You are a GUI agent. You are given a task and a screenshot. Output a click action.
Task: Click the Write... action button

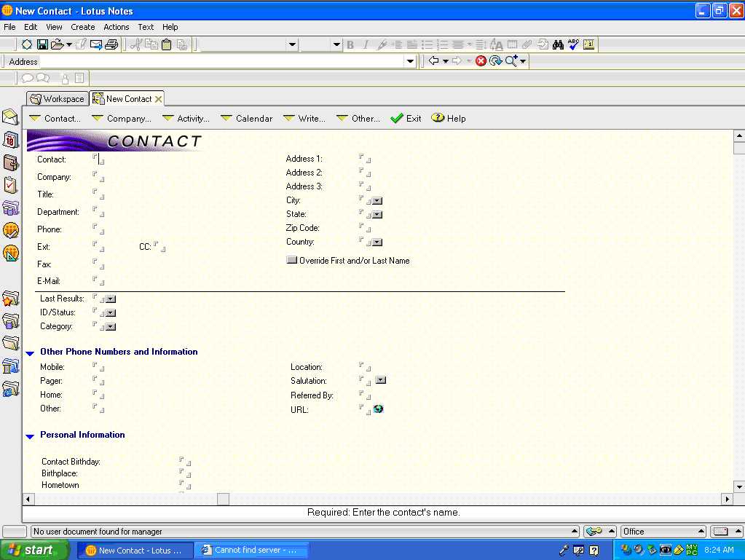point(304,118)
